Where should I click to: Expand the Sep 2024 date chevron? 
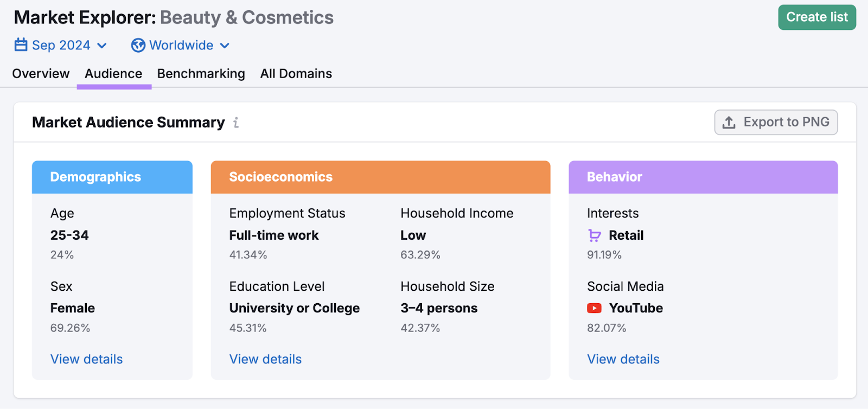point(102,46)
